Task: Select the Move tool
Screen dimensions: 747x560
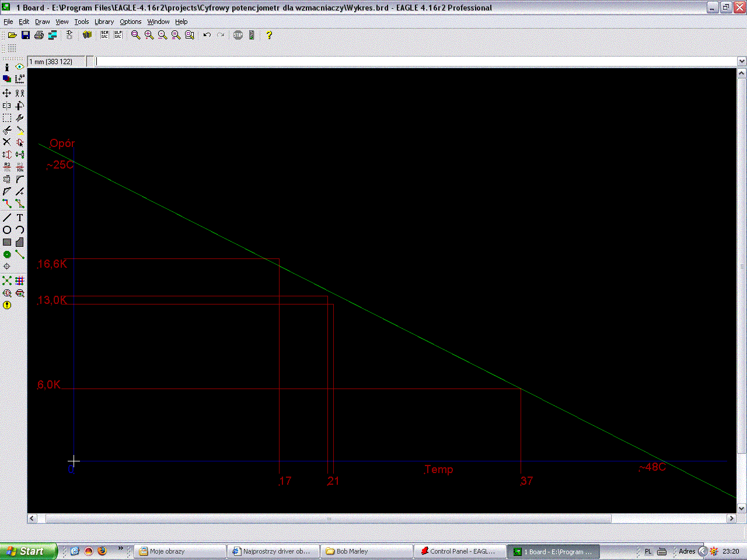Action: pyautogui.click(x=7, y=93)
